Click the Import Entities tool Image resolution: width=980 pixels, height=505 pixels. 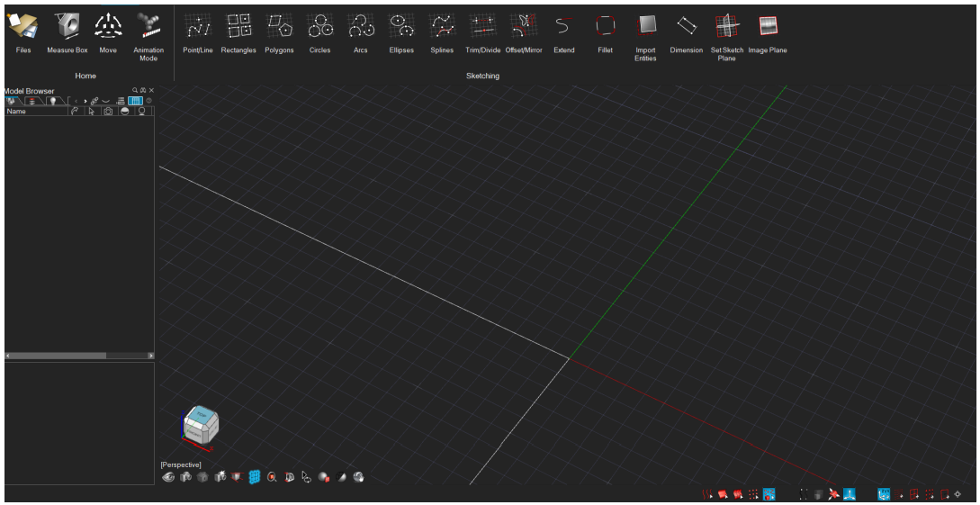point(645,38)
